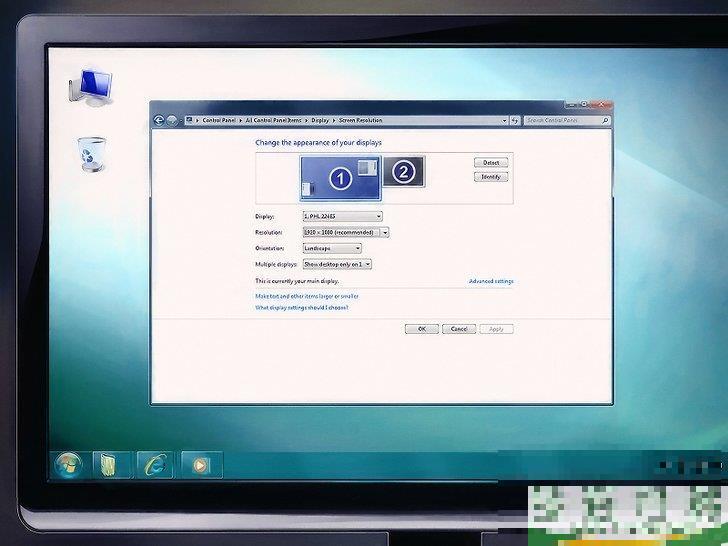This screenshot has height=546, width=728.
Task: Open the Windows Start menu orb
Action: pos(69,464)
